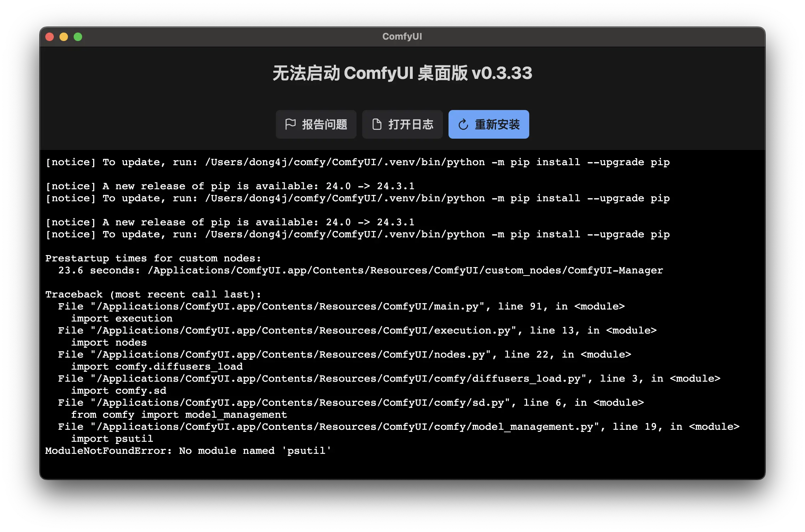The height and width of the screenshot is (532, 805).
Task: Click the model_management.py line 19 traceback entry
Action: (399, 427)
